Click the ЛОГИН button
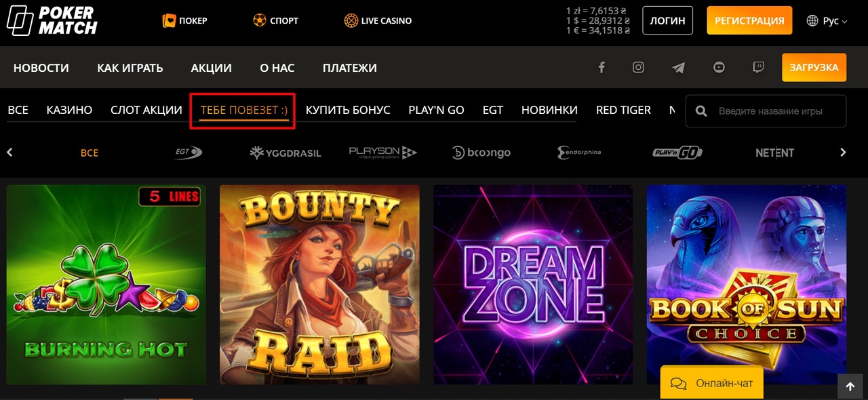Image resolution: width=868 pixels, height=400 pixels. pos(668,20)
